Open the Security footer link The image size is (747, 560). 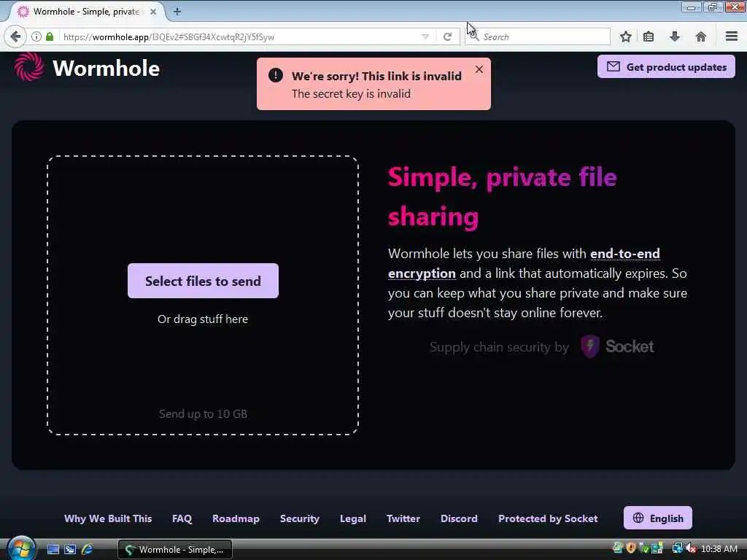coord(300,518)
